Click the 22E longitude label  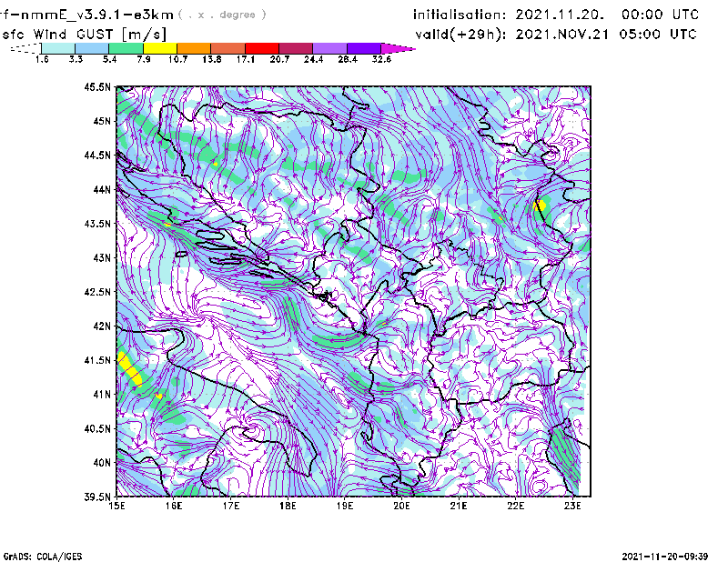pos(515,506)
